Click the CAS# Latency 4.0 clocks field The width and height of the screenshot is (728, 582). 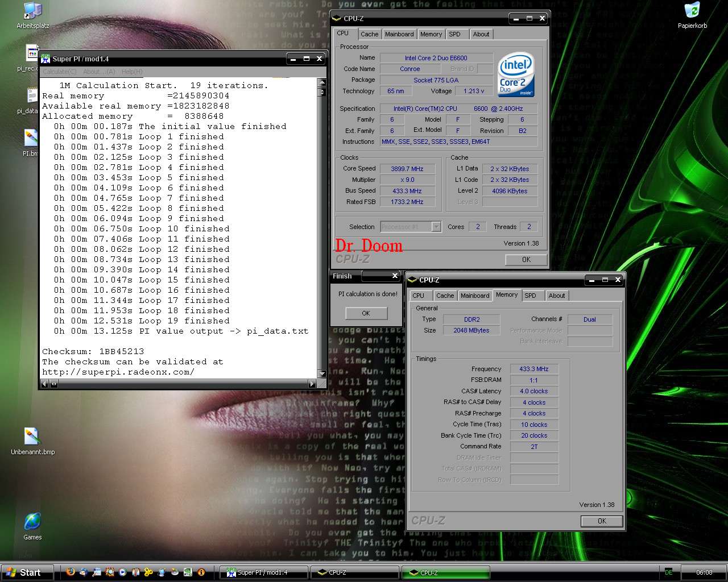[534, 391]
